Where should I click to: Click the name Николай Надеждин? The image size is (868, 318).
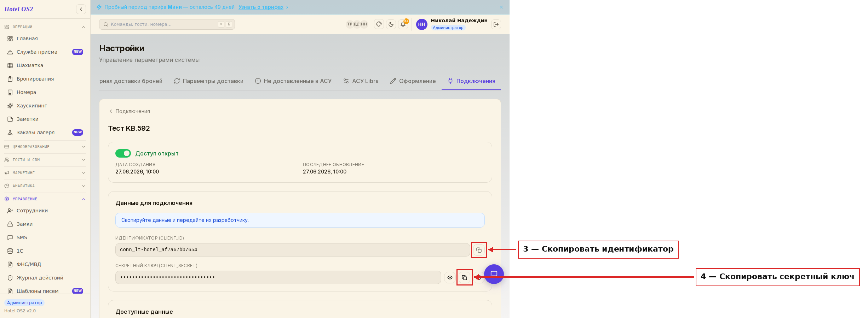[x=459, y=20]
